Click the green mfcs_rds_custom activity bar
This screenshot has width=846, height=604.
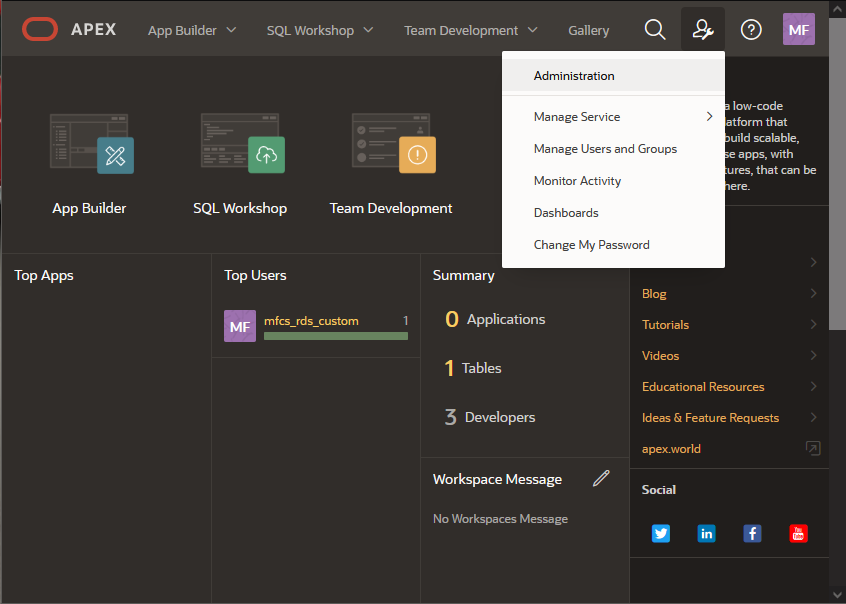coord(336,336)
